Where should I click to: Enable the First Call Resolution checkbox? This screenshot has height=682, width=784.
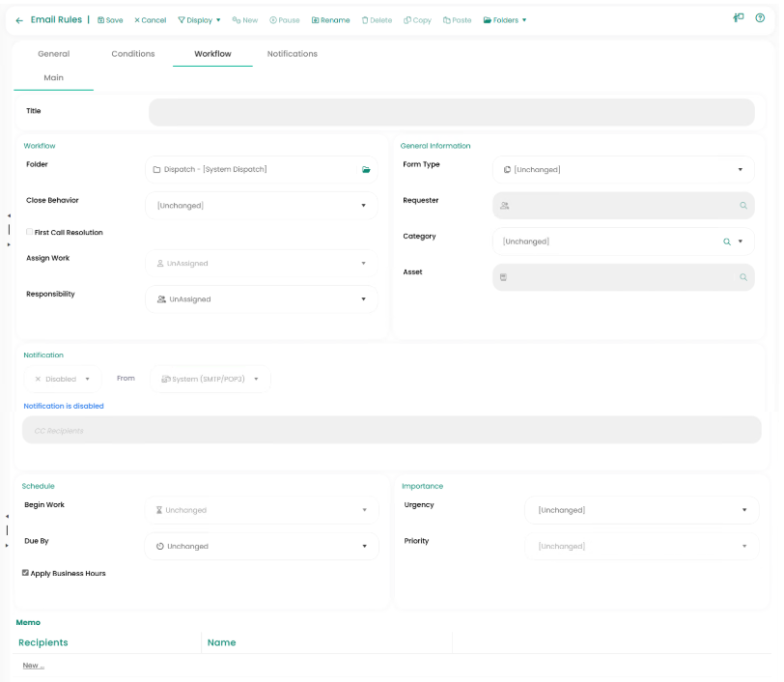point(29,233)
